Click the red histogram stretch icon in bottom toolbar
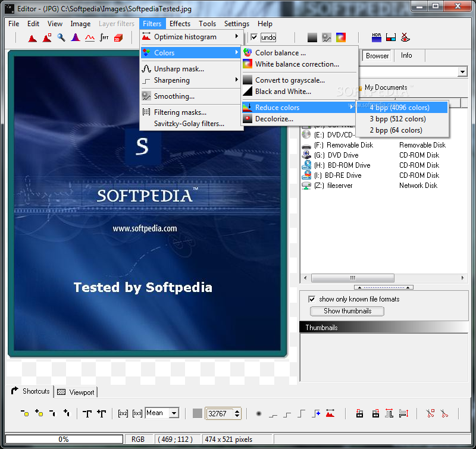This screenshot has width=476, height=449. [x=330, y=413]
